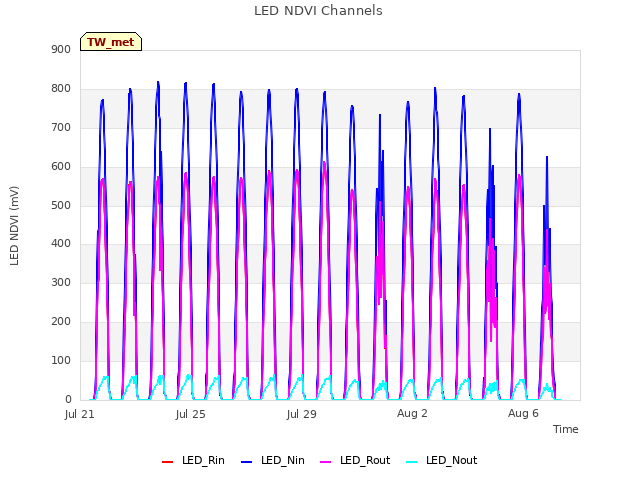Click the y-axis label LED NDVI (mV)
The height and width of the screenshot is (480, 640).
[x=14, y=226]
